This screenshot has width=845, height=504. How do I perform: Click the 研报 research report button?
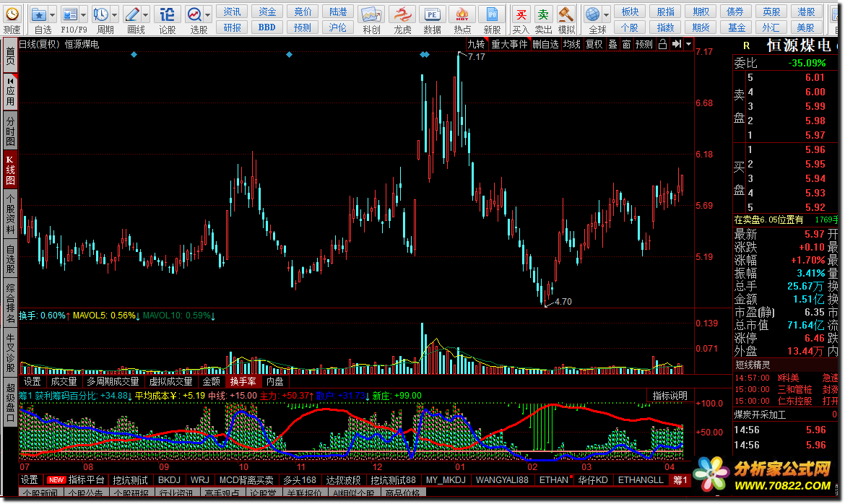click(233, 27)
